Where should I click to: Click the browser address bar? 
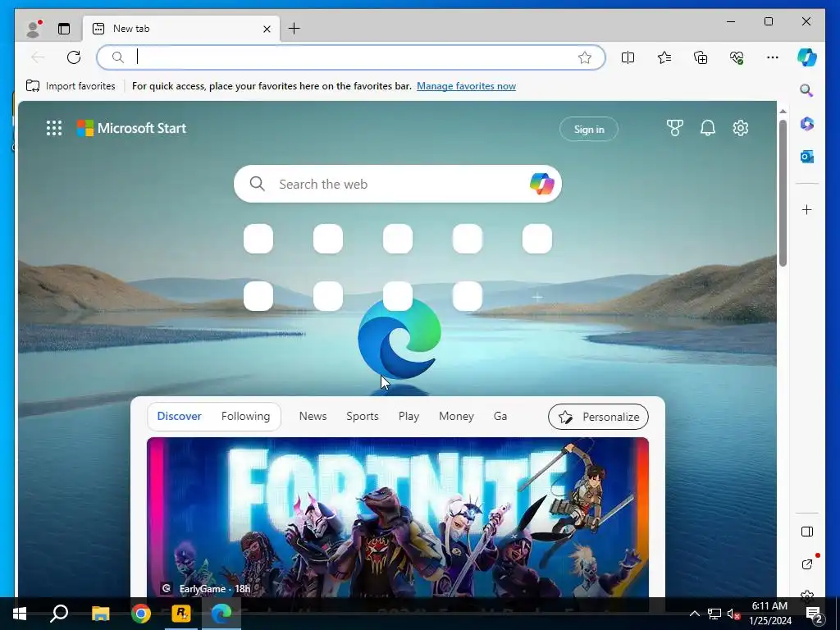351,57
